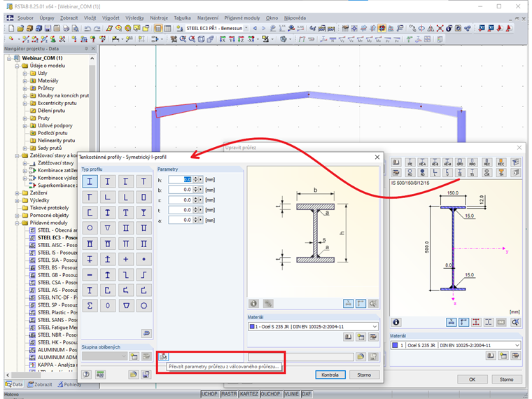The width and height of the screenshot is (532, 399).
Task: Click material color swatch in Upravit průřez
Action: pos(395,345)
